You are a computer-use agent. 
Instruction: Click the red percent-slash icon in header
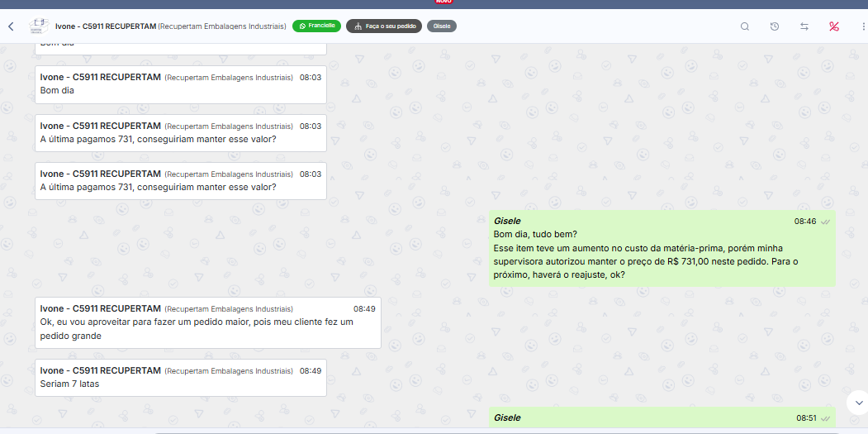[x=834, y=26]
